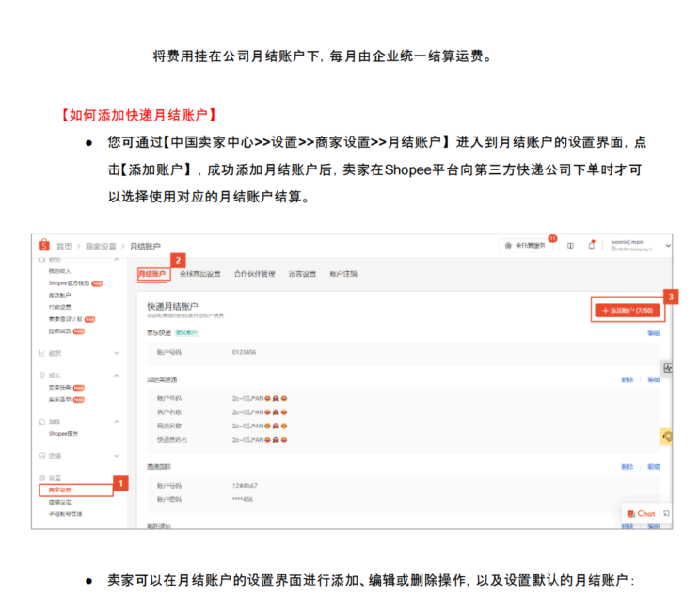The height and width of the screenshot is (612, 700).
Task: Open Shopee官方钱包 in the sidebar
Action: point(70,283)
